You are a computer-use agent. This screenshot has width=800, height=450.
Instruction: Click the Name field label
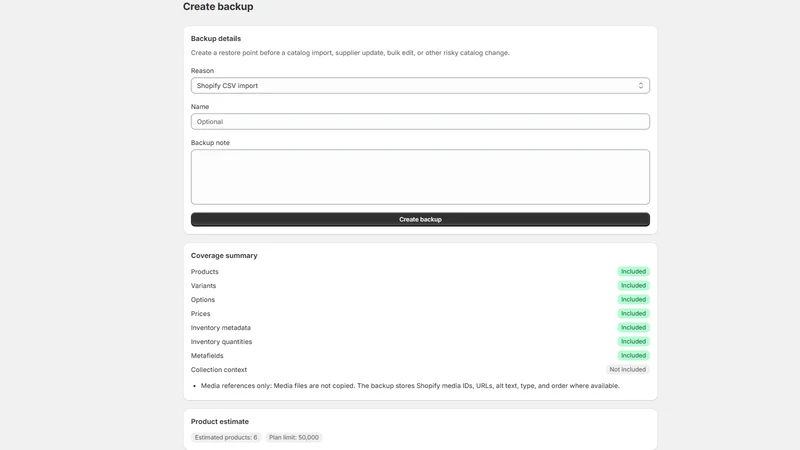200,107
